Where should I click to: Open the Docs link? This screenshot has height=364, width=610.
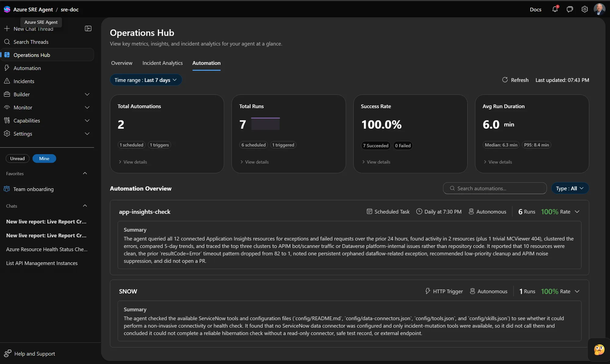point(536,9)
